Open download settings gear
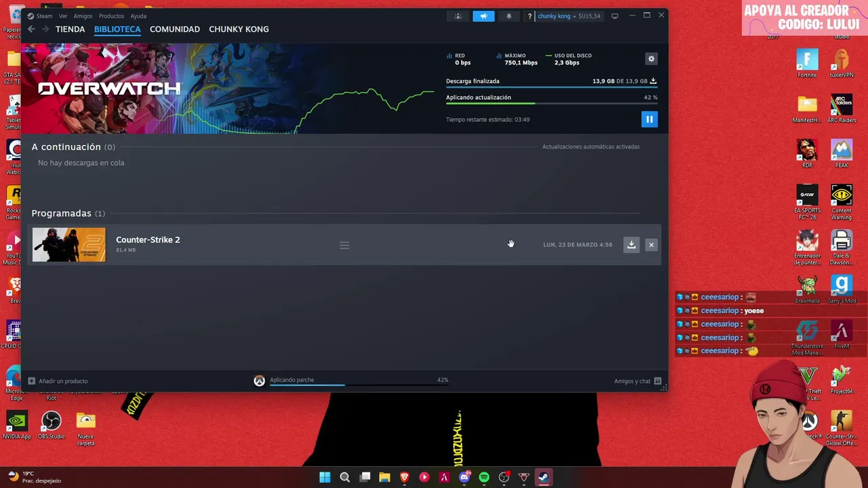The height and width of the screenshot is (488, 868). pos(651,59)
